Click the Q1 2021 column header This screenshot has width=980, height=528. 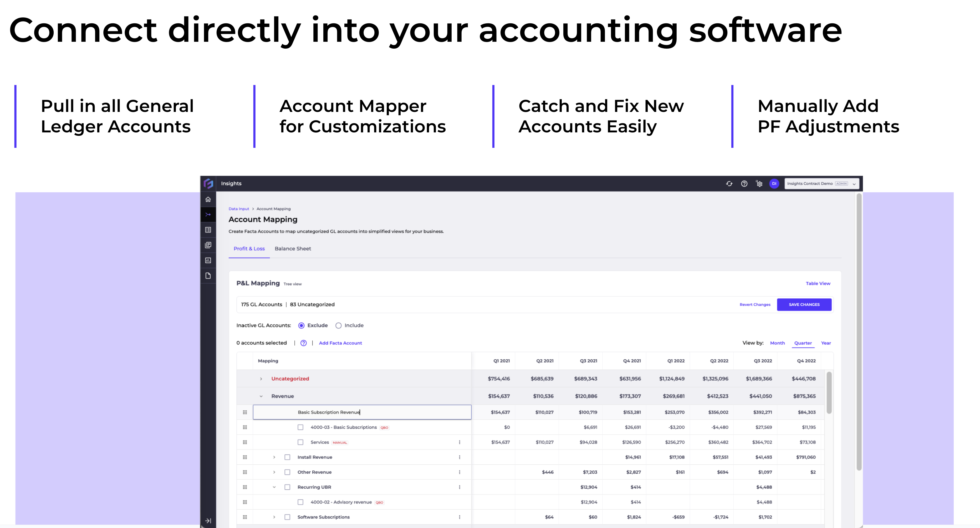point(501,361)
